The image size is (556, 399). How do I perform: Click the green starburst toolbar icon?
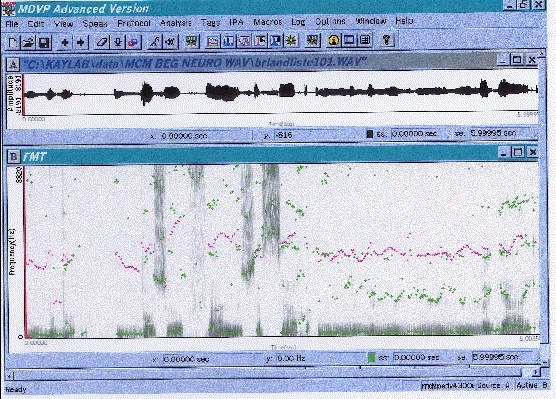(x=291, y=41)
